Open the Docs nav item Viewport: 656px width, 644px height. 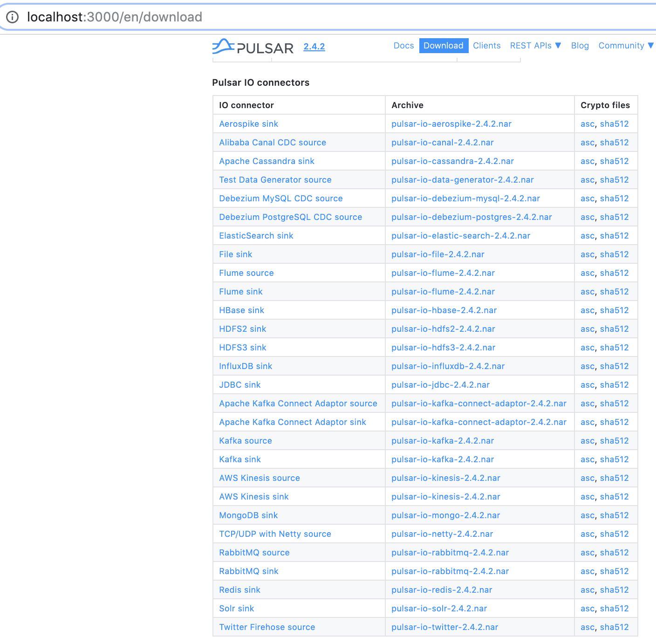403,46
